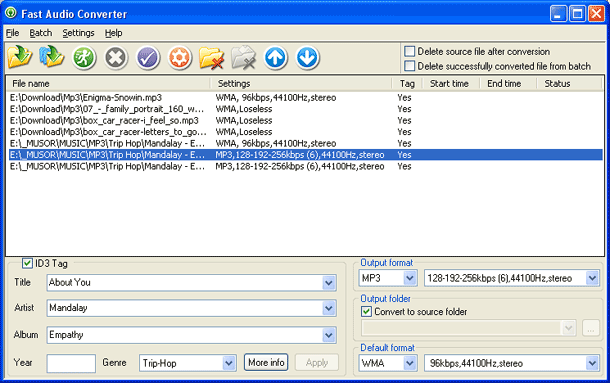
Task: Click the Tag column header
Action: point(407,83)
